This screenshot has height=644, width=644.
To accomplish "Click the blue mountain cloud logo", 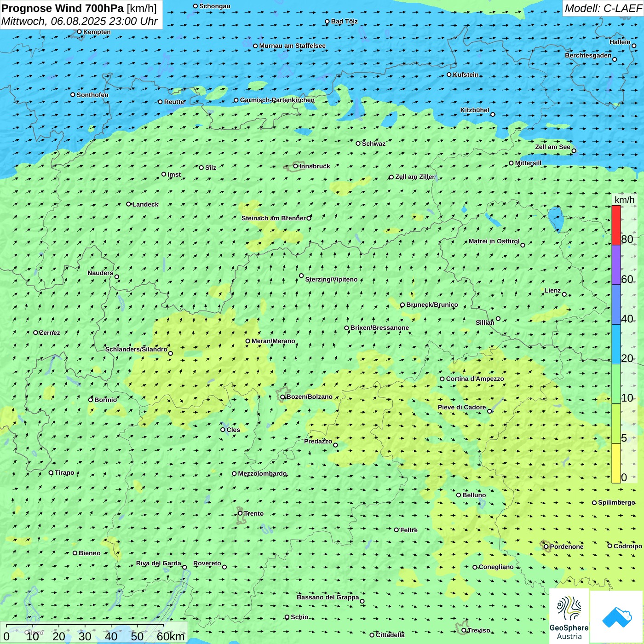I will (x=616, y=616).
